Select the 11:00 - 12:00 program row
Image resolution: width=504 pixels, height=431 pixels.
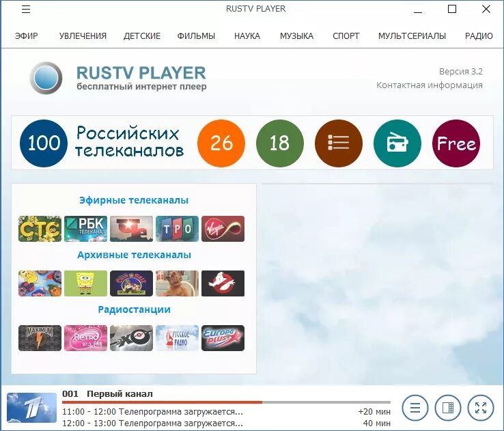226,411
